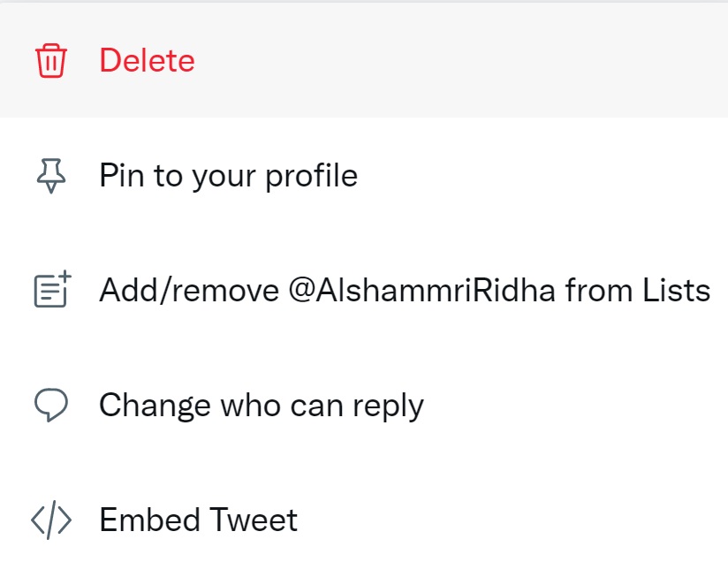728x562 pixels.
Task: Pin the tweet using the pin icon
Action: click(x=51, y=177)
